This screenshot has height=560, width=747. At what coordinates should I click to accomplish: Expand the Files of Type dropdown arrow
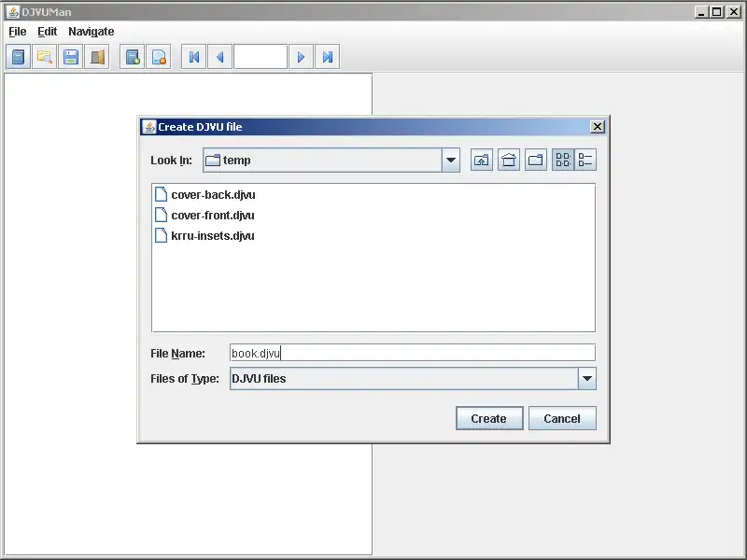tap(587, 379)
